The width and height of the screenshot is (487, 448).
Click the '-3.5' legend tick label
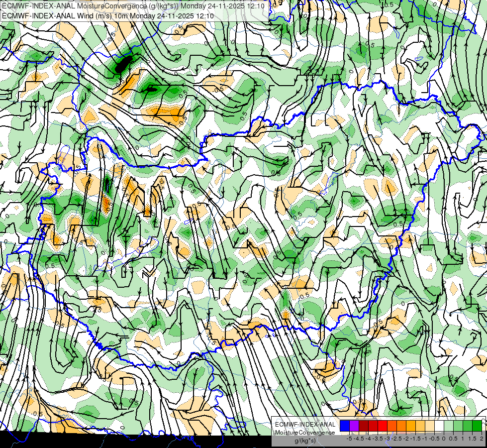[x=378, y=439]
